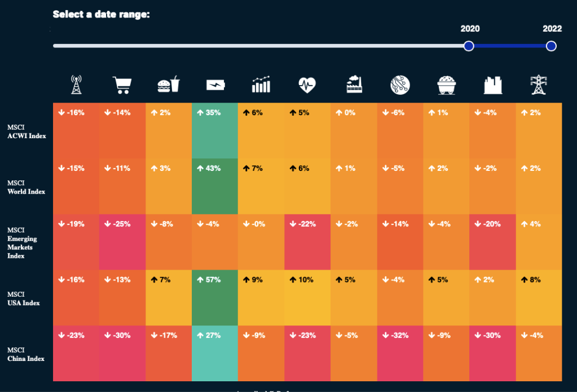Select the shopping cart sector icon
This screenshot has width=577, height=392.
(x=122, y=85)
